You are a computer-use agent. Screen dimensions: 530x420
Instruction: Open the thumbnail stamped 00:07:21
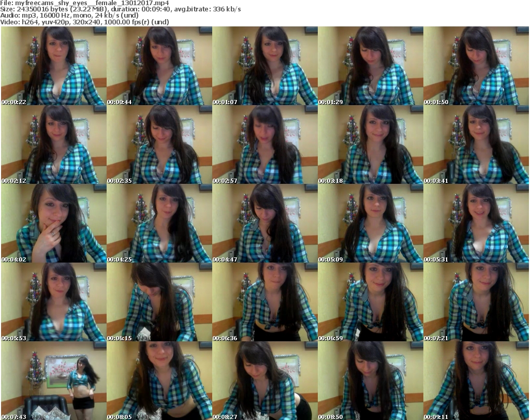click(x=476, y=302)
